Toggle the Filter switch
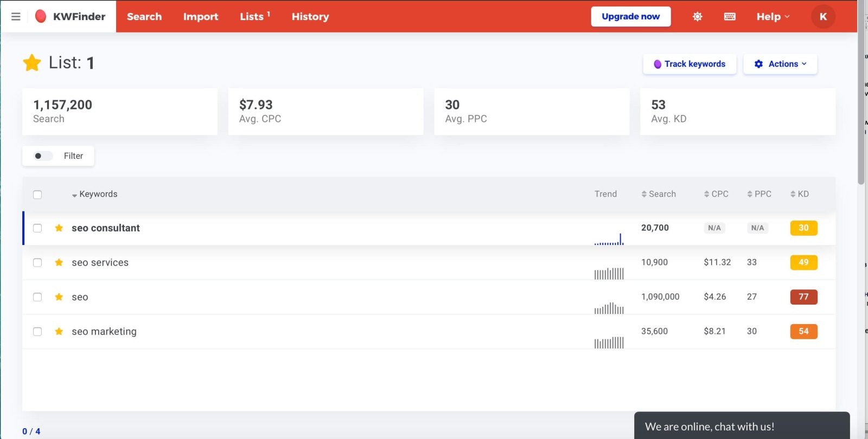The width and height of the screenshot is (868, 439). 43,156
